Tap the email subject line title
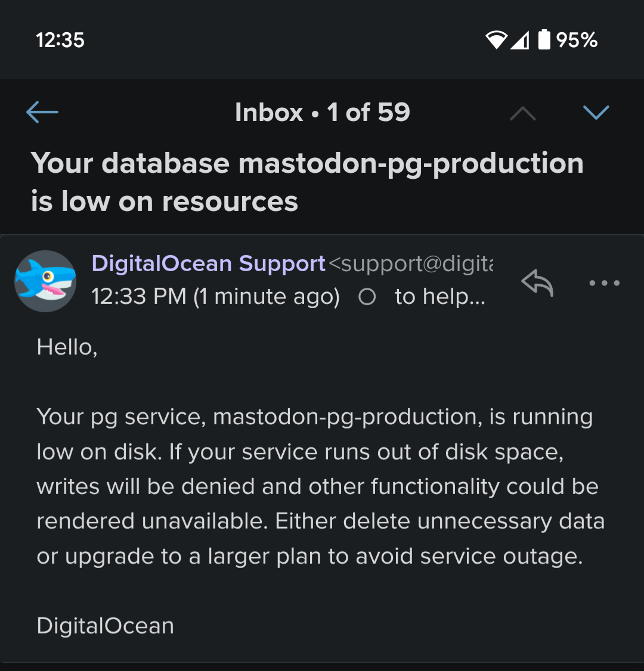The image size is (644, 671). [x=307, y=182]
